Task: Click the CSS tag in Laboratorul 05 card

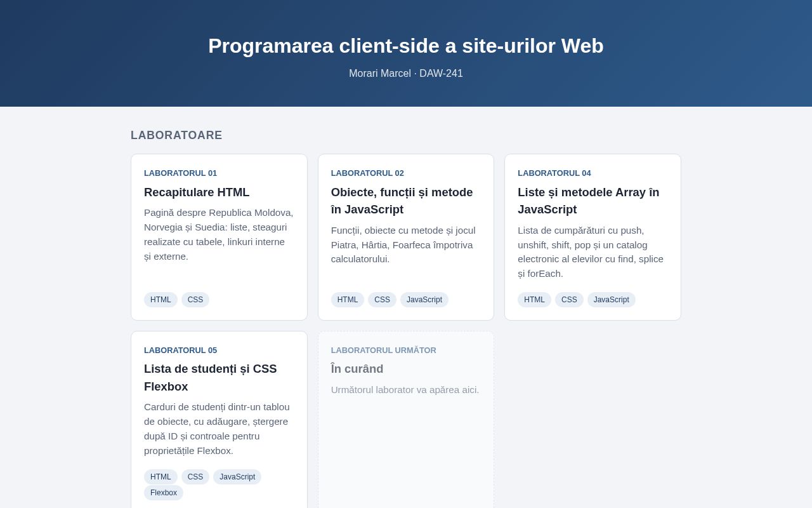Action: point(195,477)
